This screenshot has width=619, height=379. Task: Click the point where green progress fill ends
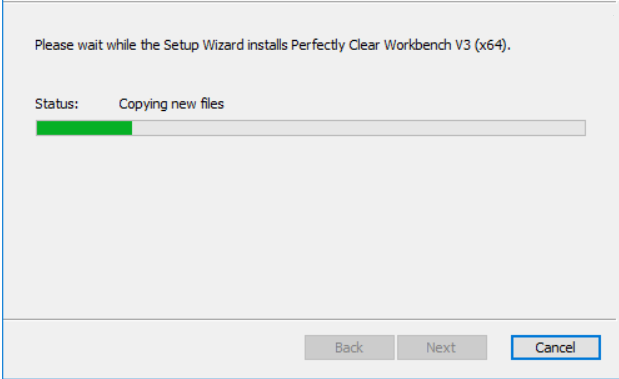132,128
